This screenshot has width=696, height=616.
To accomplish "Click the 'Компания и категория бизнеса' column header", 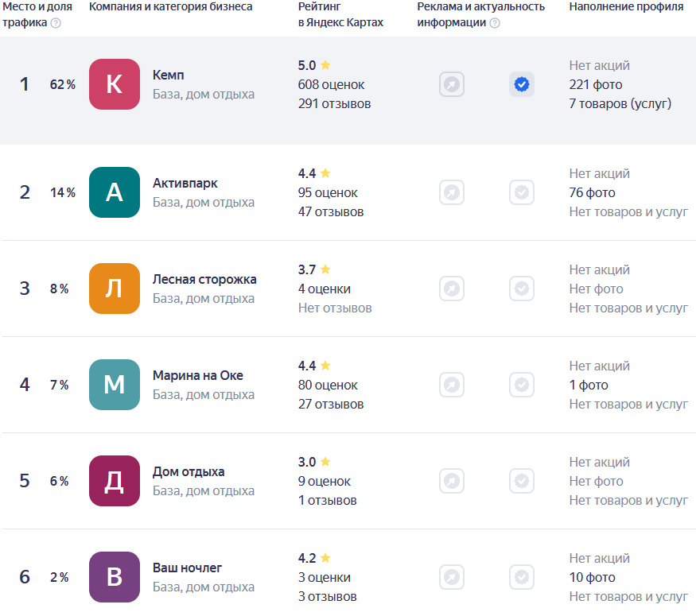I will [x=171, y=7].
